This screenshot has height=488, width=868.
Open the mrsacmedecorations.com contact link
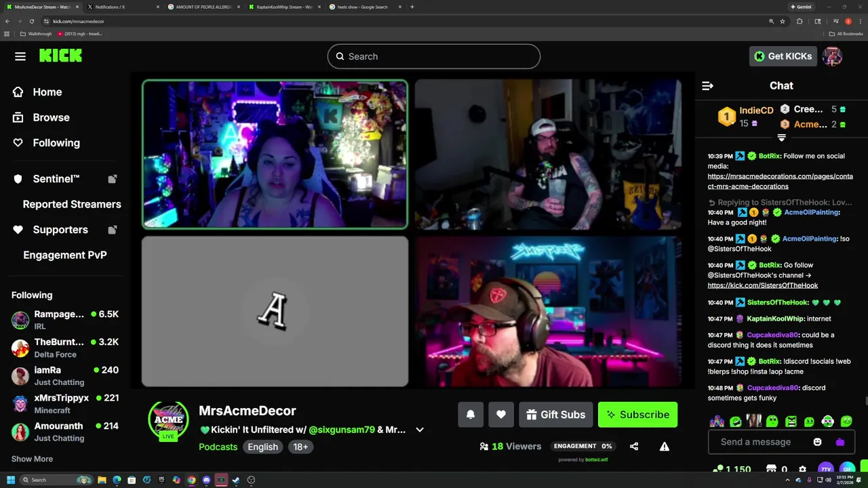pyautogui.click(x=780, y=181)
